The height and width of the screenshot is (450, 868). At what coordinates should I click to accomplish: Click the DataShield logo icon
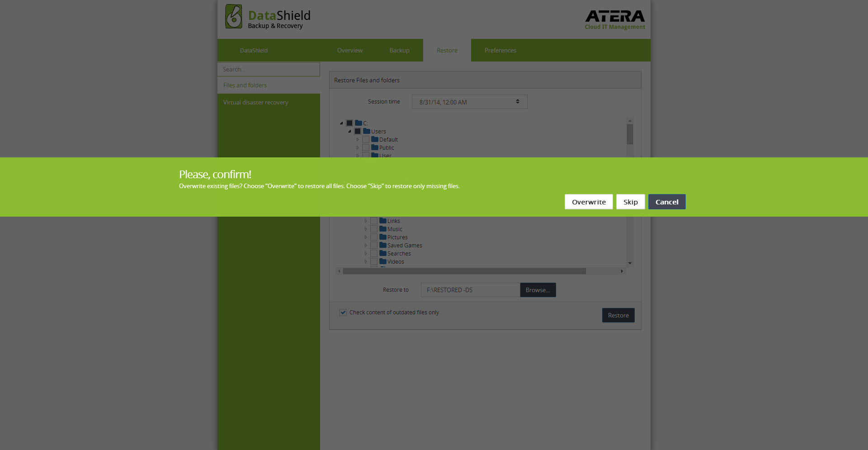click(x=233, y=16)
